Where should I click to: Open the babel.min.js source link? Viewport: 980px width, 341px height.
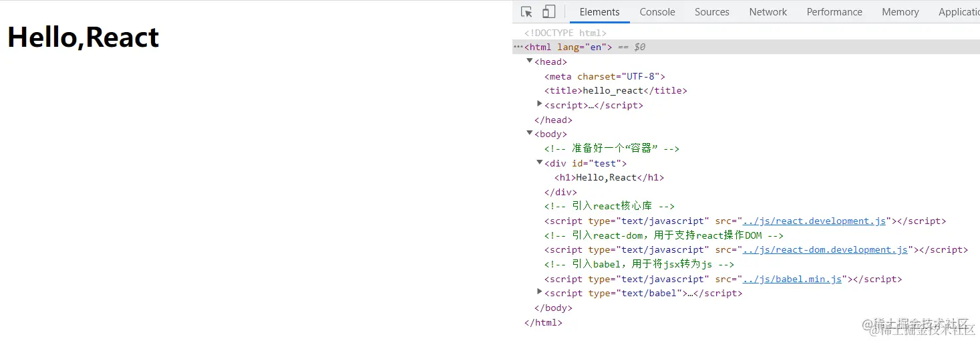[x=792, y=279]
